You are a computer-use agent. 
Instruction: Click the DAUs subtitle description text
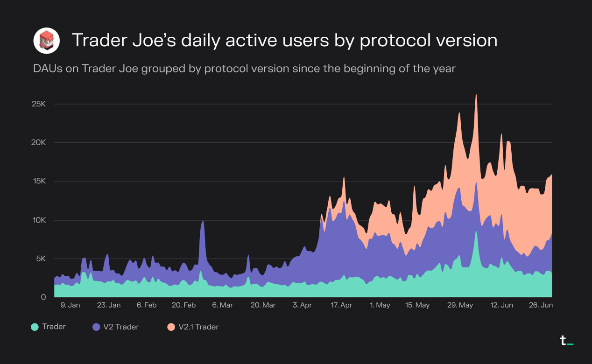(x=244, y=69)
